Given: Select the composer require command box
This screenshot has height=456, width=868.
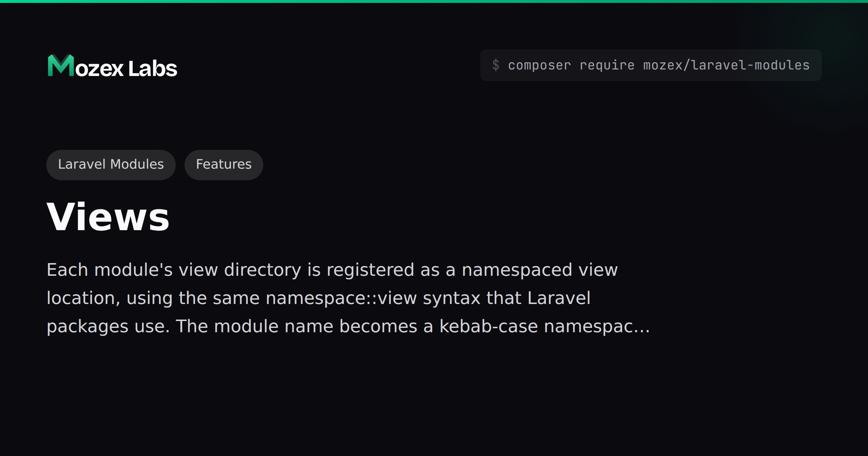Looking at the screenshot, I should coord(651,65).
